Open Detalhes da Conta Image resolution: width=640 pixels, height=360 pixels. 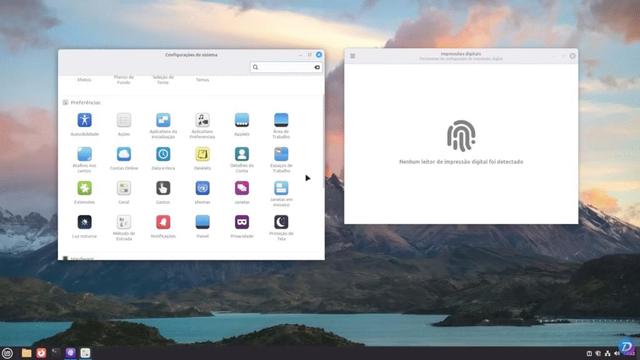click(x=242, y=160)
